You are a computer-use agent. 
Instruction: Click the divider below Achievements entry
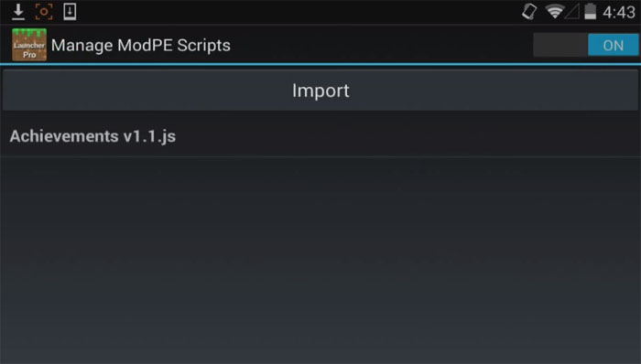(320, 156)
